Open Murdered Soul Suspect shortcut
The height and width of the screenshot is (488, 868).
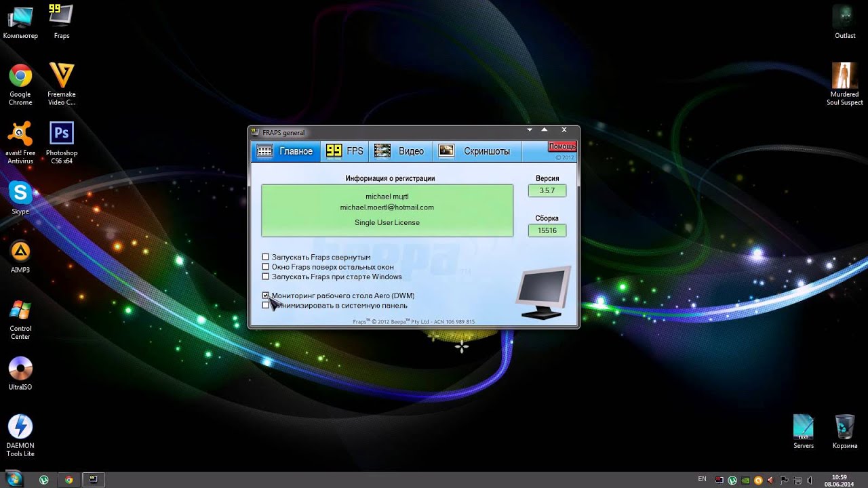pyautogui.click(x=845, y=84)
